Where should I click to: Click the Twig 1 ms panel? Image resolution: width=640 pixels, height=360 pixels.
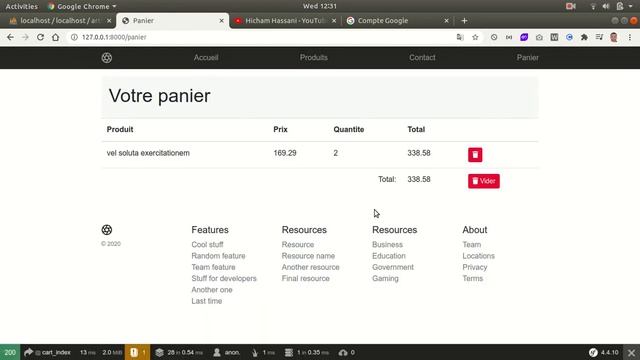(x=263, y=352)
